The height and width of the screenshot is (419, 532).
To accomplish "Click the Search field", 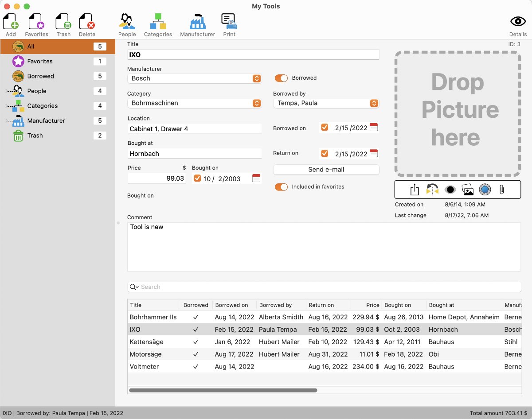I will tap(325, 287).
